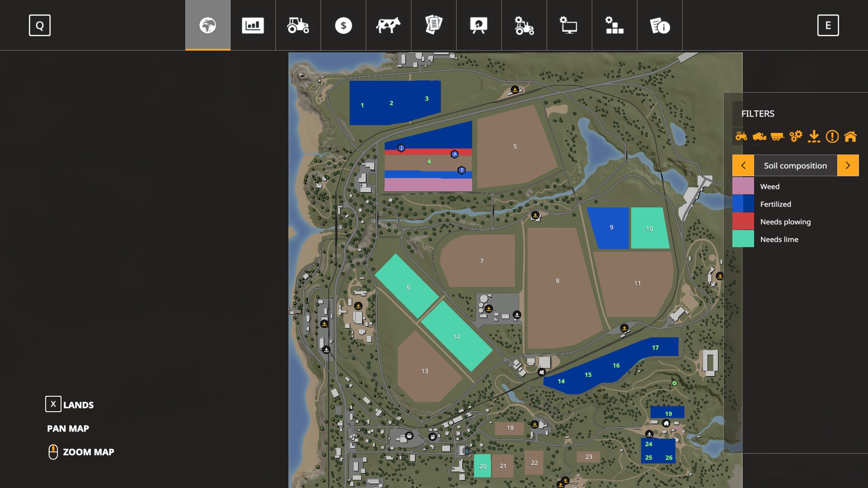Open the Prices dollar tab
The image size is (868, 488).
343,25
